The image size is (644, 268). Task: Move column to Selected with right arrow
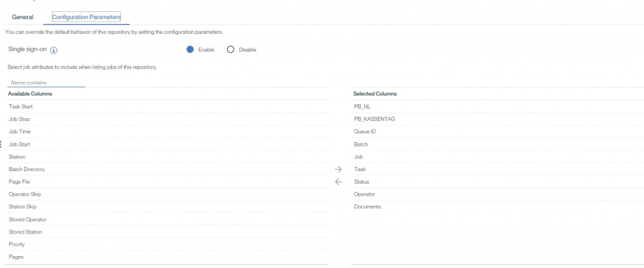click(x=338, y=169)
